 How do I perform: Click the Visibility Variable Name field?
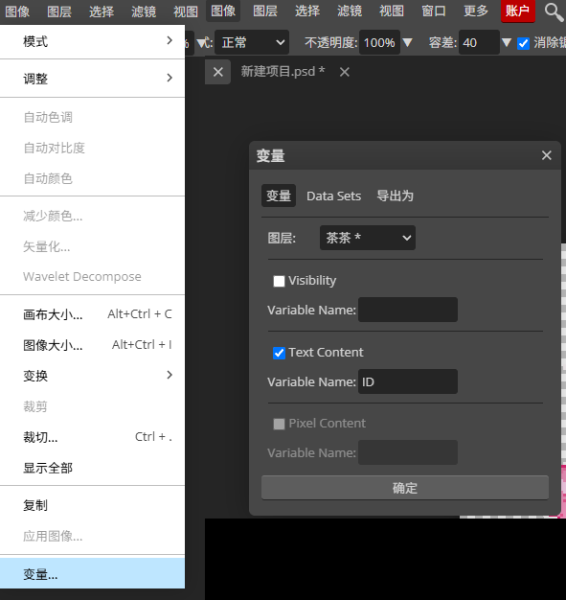408,310
